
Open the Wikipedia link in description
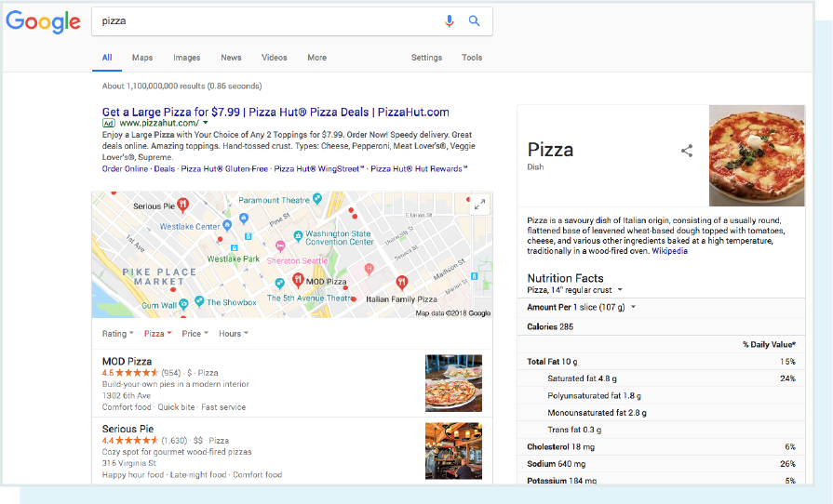click(x=669, y=251)
